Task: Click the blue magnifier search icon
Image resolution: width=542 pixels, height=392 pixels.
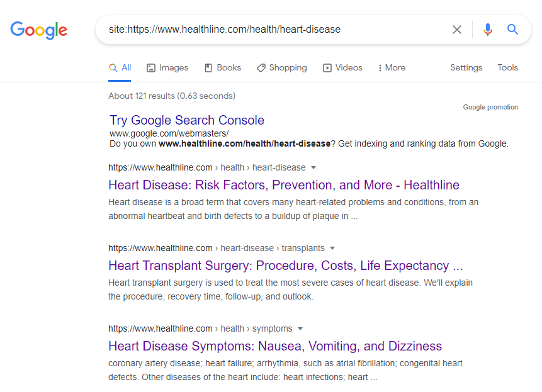Action: pos(513,30)
